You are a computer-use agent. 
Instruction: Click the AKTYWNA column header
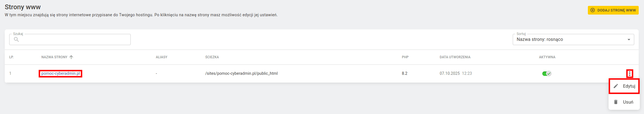click(547, 57)
